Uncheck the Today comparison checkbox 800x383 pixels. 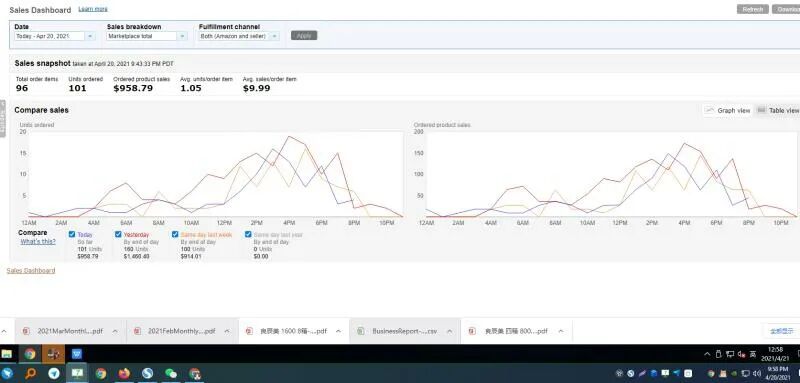[72, 235]
